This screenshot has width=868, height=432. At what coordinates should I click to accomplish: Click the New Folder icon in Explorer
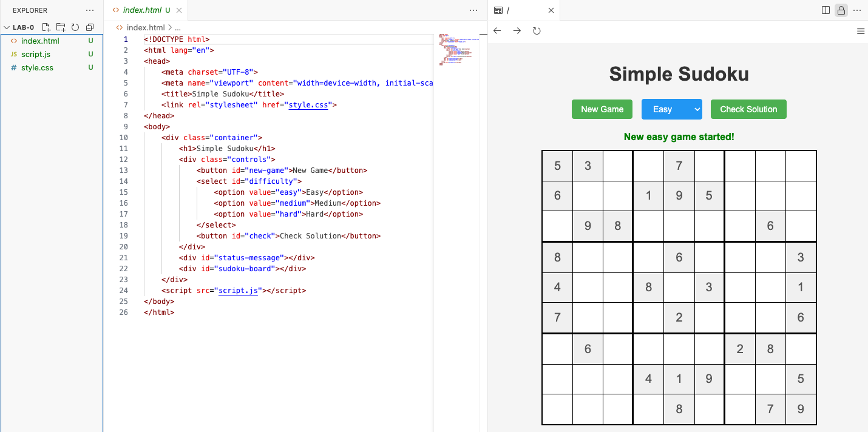[x=61, y=27]
